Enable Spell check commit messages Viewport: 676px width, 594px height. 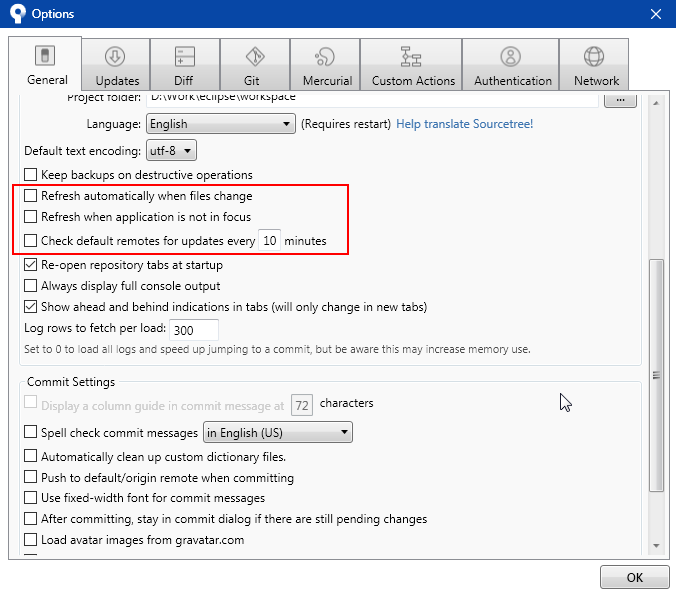[30, 432]
